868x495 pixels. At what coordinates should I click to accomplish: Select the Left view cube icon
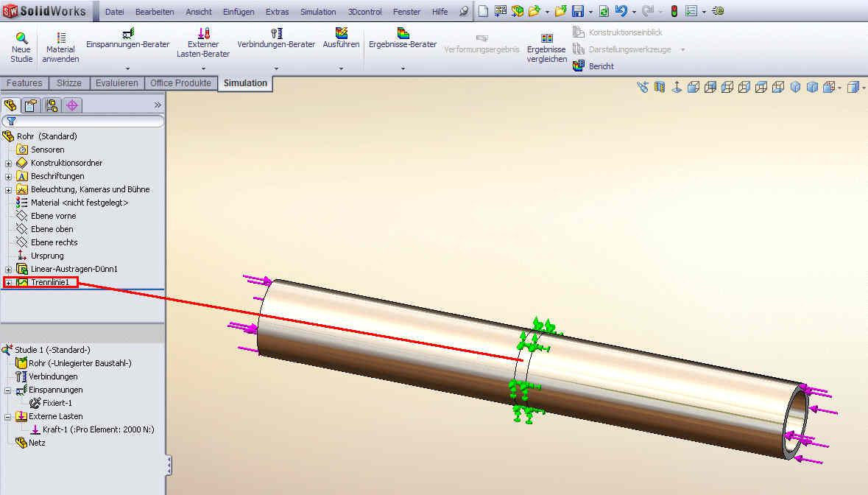coord(727,87)
